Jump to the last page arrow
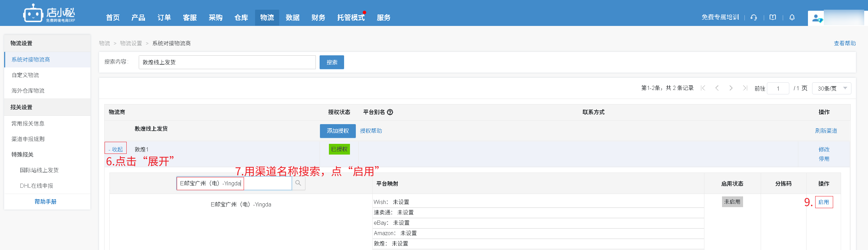 tap(745, 88)
